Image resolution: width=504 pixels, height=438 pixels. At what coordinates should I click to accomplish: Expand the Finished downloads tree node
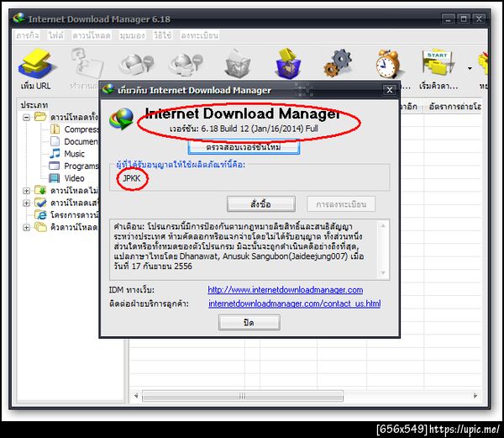tap(26, 203)
